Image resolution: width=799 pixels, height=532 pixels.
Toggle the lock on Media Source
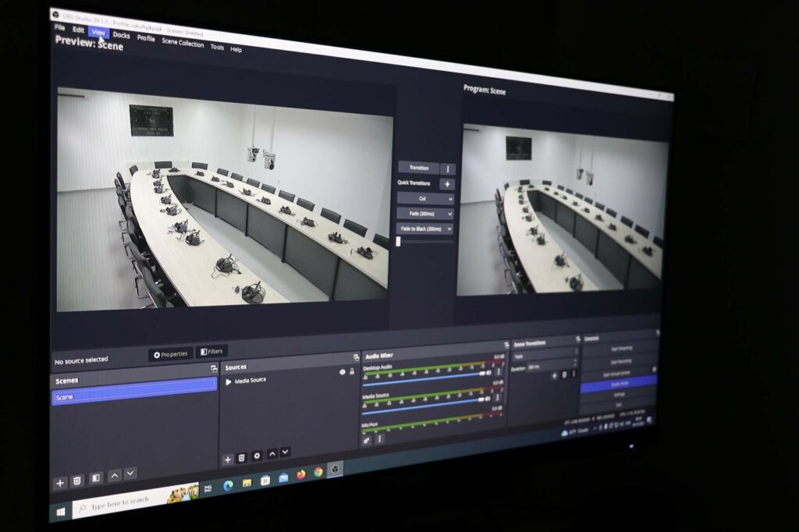click(x=352, y=371)
